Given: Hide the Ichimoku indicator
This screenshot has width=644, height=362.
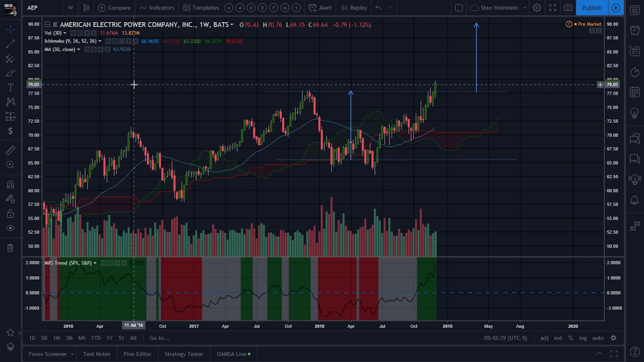Looking at the screenshot, I should (x=108, y=41).
